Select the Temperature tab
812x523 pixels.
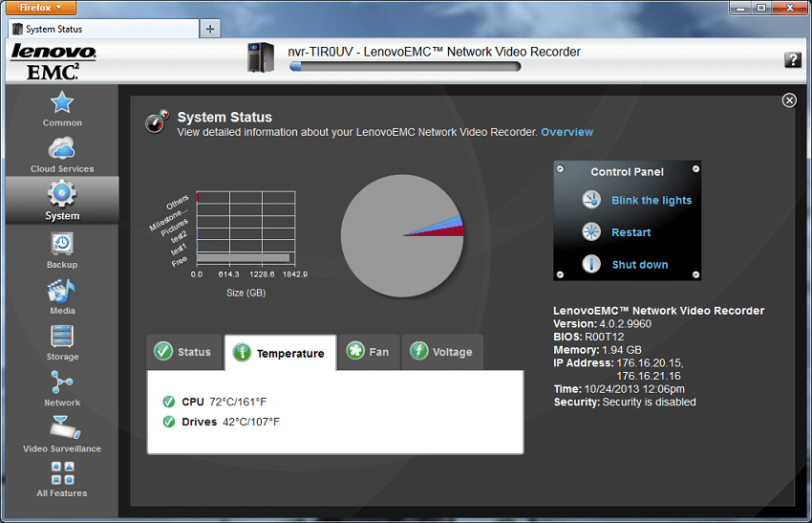[x=280, y=353]
